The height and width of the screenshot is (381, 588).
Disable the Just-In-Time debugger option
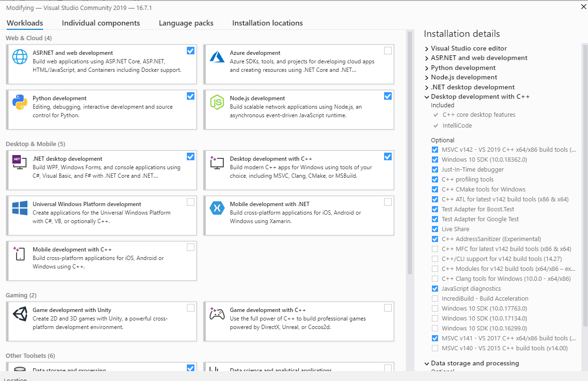[x=435, y=169]
